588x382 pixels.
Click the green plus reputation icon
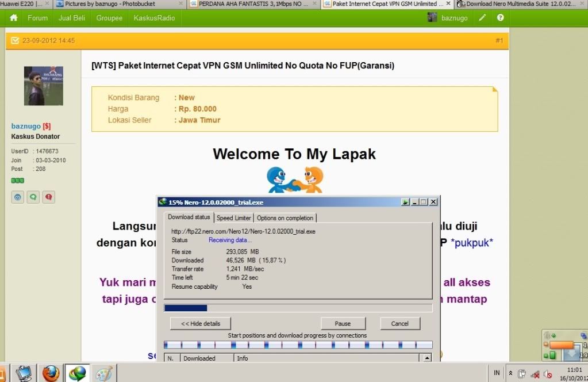(33, 197)
